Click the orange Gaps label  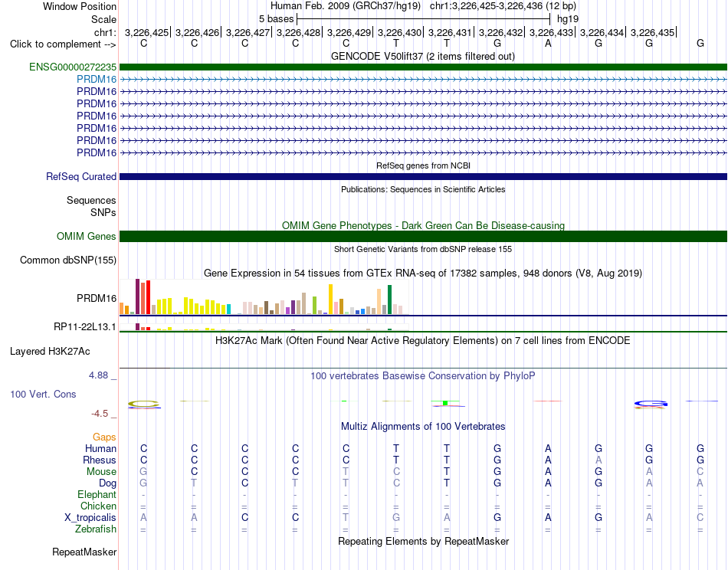[x=104, y=437]
